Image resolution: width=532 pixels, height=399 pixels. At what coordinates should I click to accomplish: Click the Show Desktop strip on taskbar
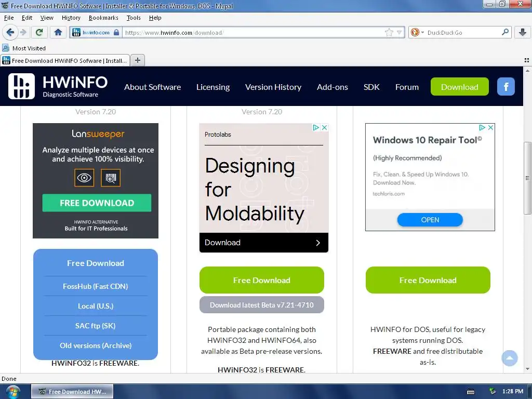pos(529,392)
